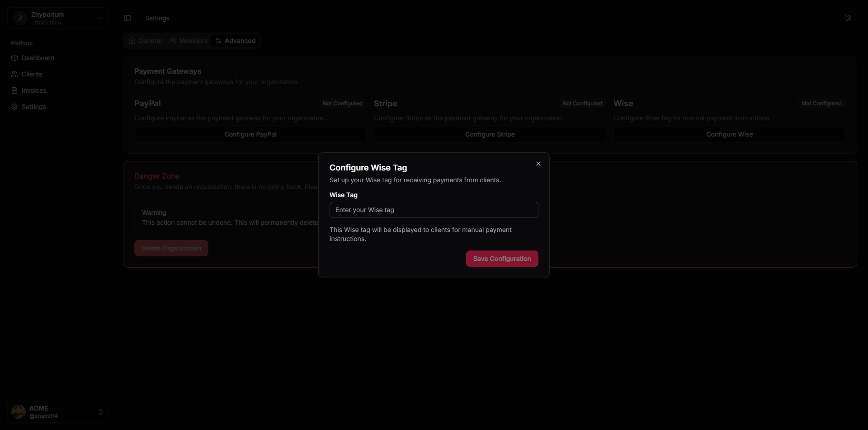Click the PayPal gateway title
This screenshot has width=868, height=430.
coord(147,104)
